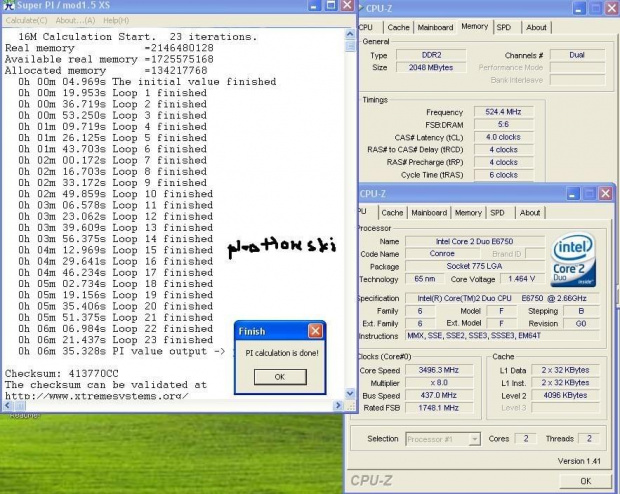620x494 pixels.
Task: Click the Checksum: 413770CC line
Action: pyautogui.click(x=61, y=373)
